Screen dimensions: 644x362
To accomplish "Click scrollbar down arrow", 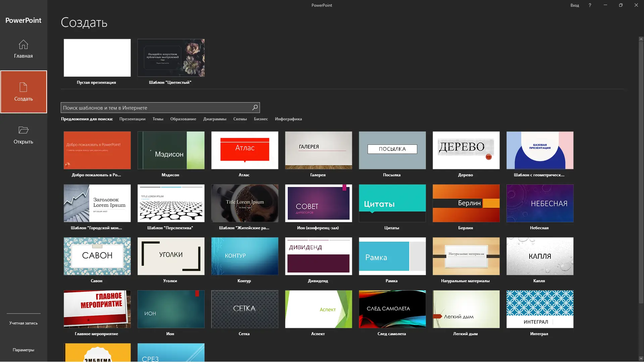I will point(641,359).
